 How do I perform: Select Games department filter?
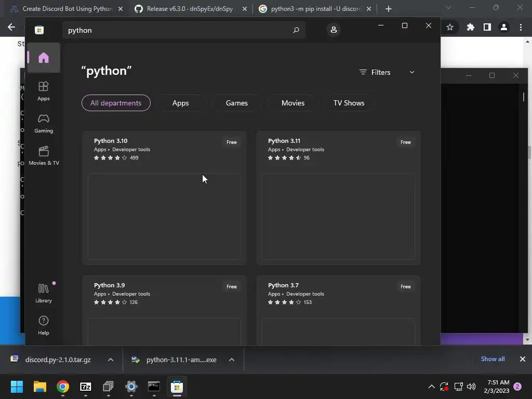[236, 103]
